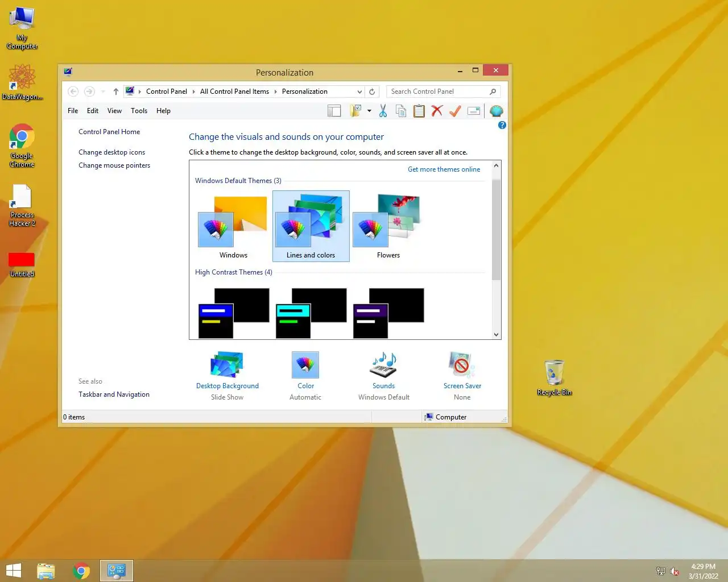Viewport: 728px width, 582px height.
Task: Open the Edit menu
Action: (x=93, y=111)
